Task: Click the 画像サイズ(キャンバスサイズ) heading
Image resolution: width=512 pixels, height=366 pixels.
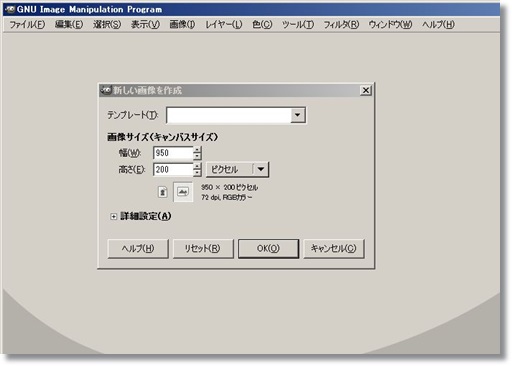Action: click(x=162, y=137)
